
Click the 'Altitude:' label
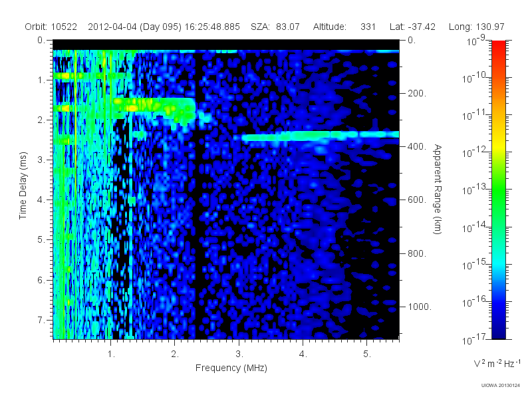click(x=330, y=27)
